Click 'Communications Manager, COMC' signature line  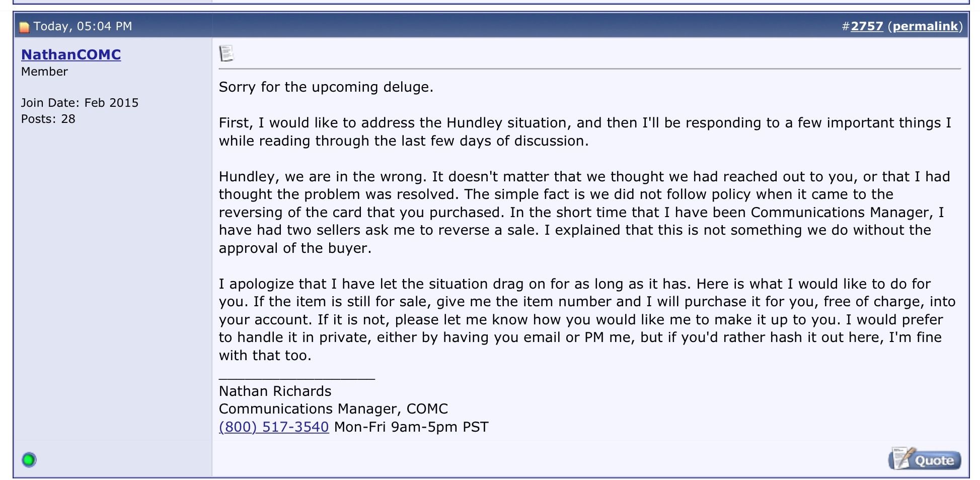click(333, 409)
